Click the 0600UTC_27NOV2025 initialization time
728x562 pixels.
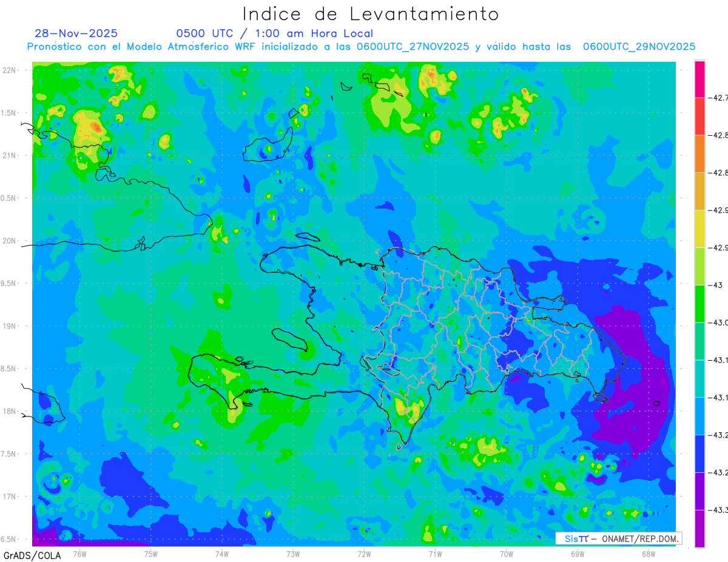(413, 47)
